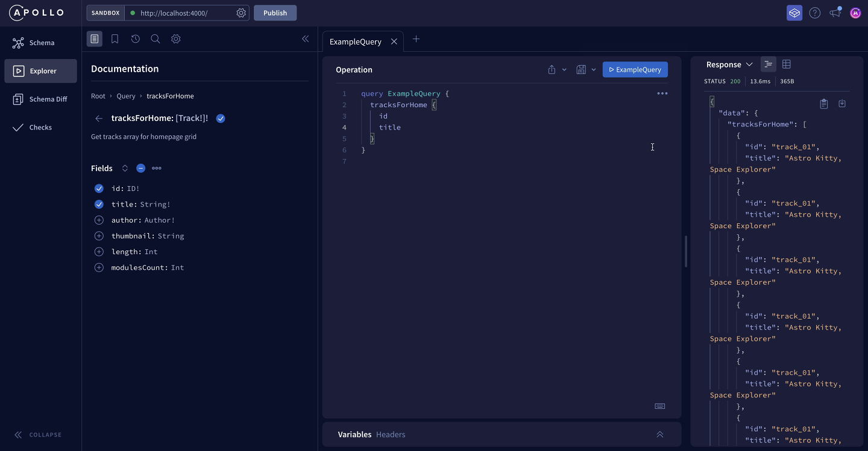Open the announcements megaphone icon
Screen dimensions: 868x451
pyautogui.click(x=835, y=13)
